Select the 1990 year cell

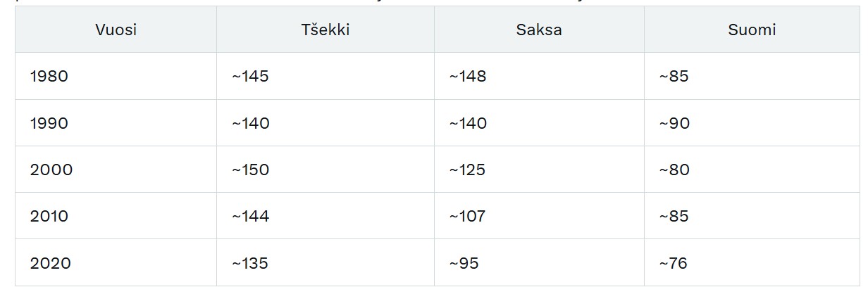tap(49, 123)
